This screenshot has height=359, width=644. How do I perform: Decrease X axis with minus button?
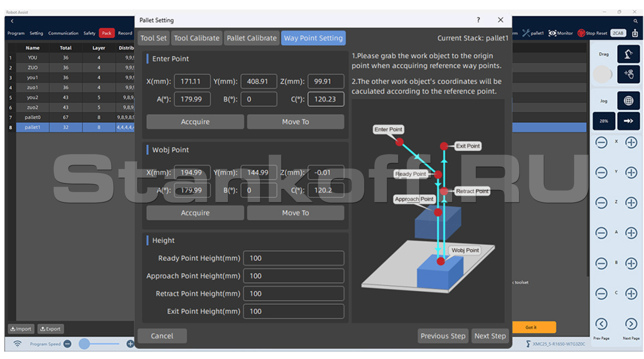pyautogui.click(x=601, y=142)
